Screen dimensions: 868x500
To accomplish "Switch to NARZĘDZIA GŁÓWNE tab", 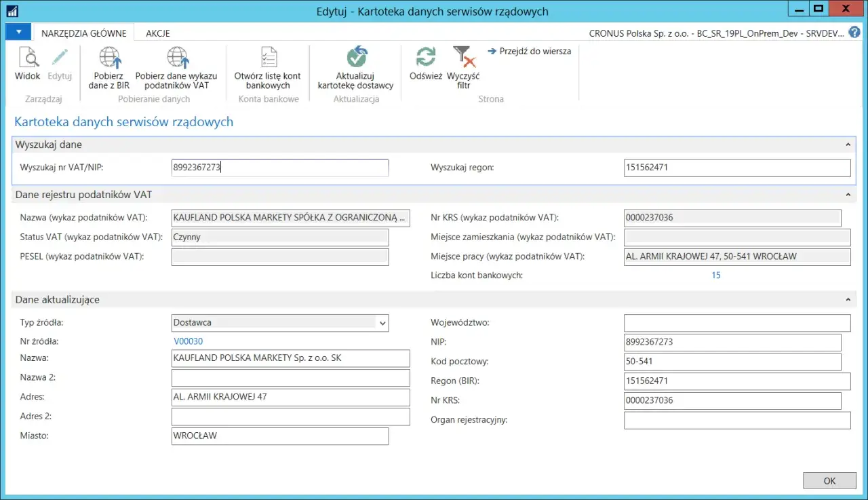I will (84, 33).
